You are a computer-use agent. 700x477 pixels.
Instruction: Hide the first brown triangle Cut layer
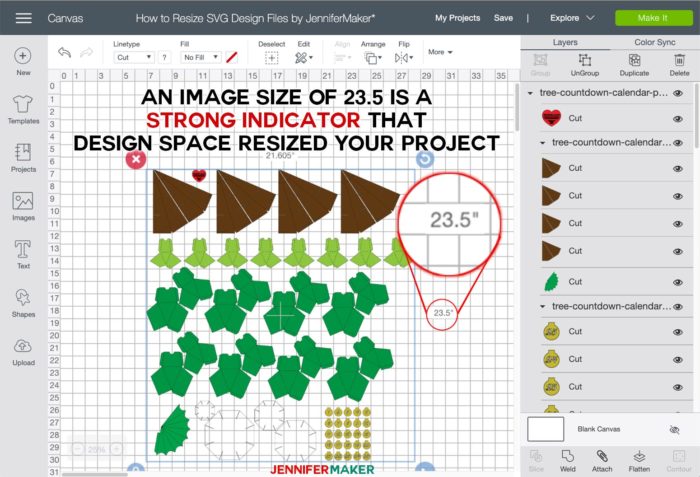(678, 169)
